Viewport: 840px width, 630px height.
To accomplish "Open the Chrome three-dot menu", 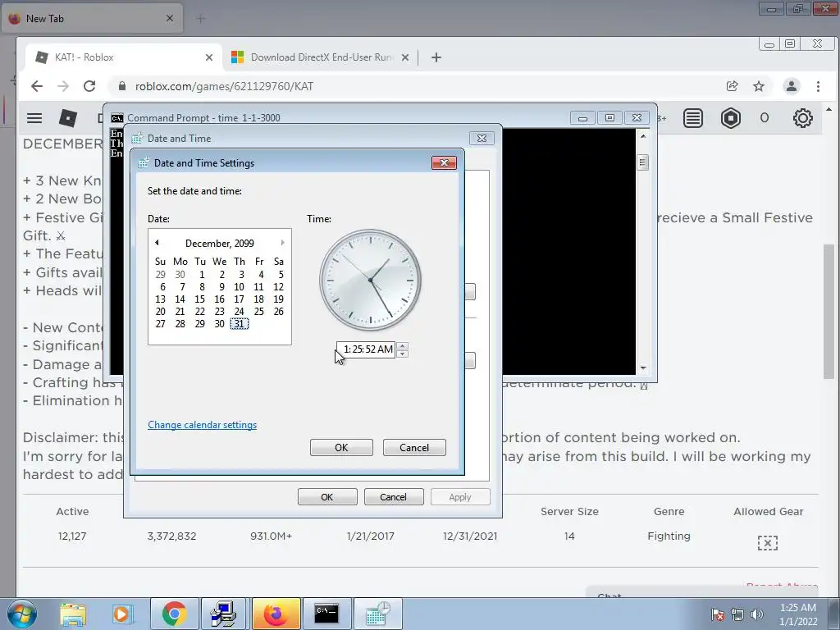I will coord(818,86).
